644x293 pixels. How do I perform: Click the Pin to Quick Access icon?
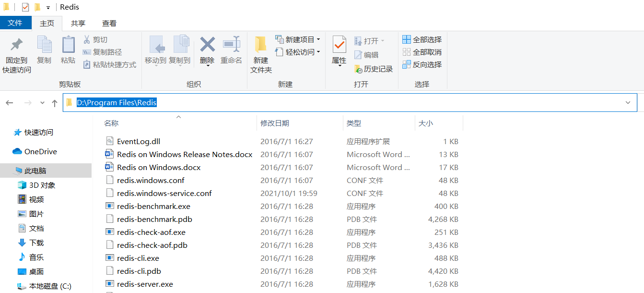click(17, 45)
